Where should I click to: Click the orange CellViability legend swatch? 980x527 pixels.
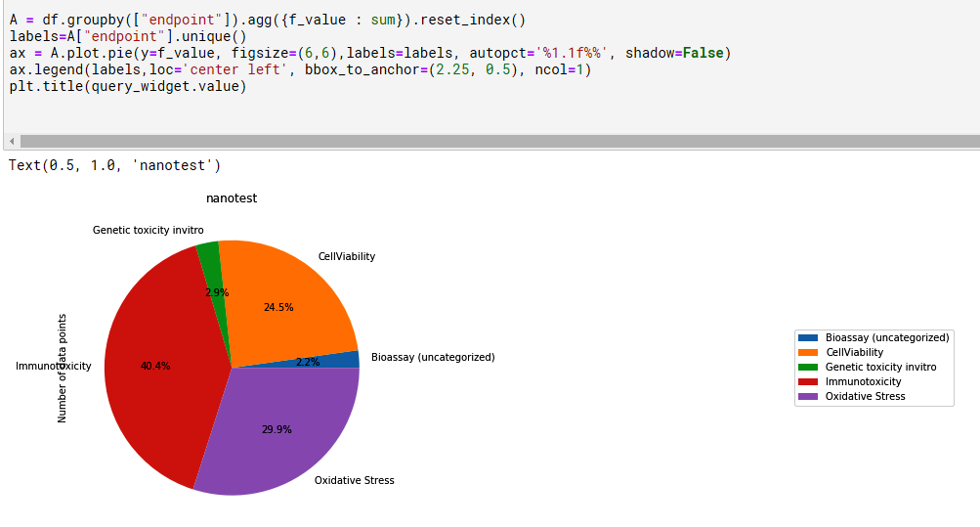(809, 352)
